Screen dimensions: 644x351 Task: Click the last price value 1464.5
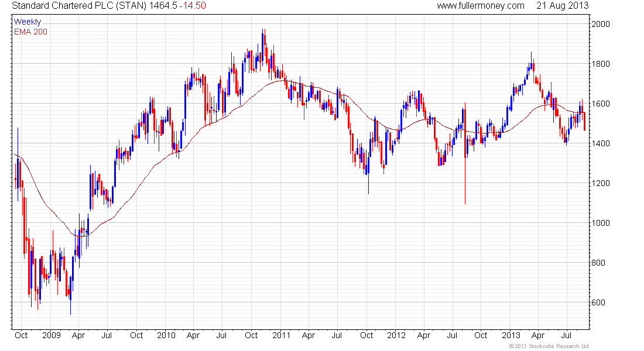pos(163,6)
